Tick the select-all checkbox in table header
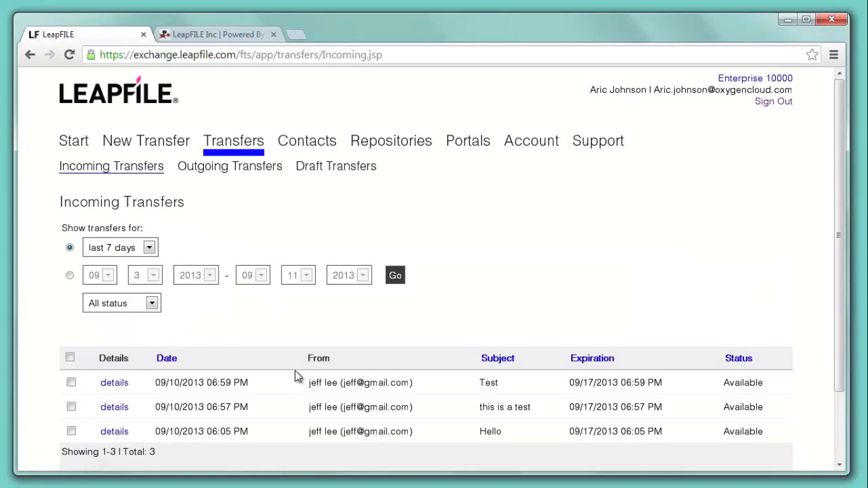868x488 pixels. pyautogui.click(x=70, y=357)
